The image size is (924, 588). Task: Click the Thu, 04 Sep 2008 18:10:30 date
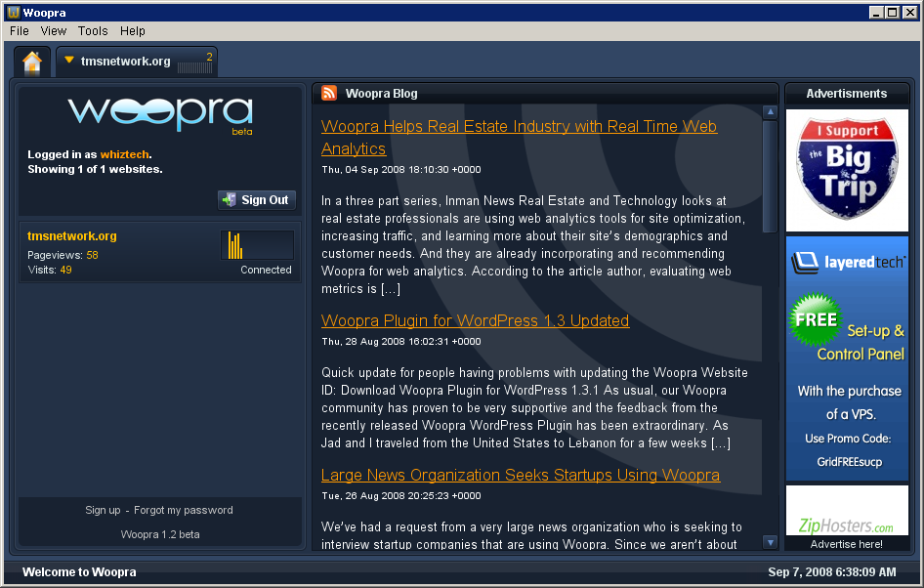pyautogui.click(x=401, y=170)
